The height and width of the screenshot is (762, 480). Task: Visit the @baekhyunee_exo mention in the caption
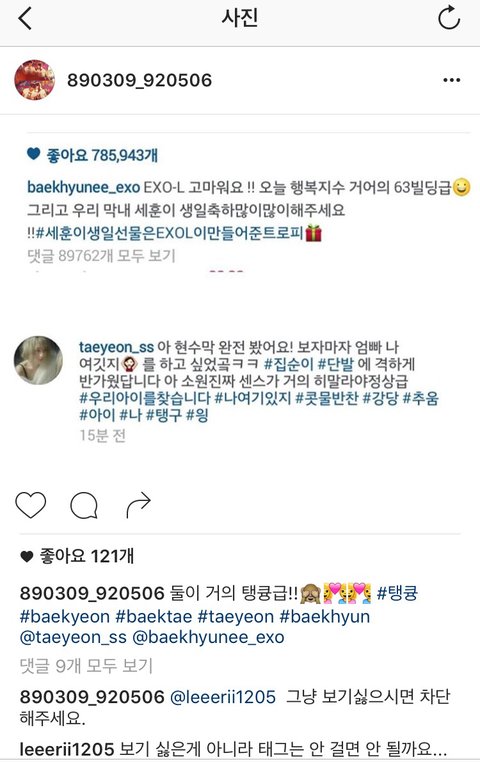(x=208, y=637)
